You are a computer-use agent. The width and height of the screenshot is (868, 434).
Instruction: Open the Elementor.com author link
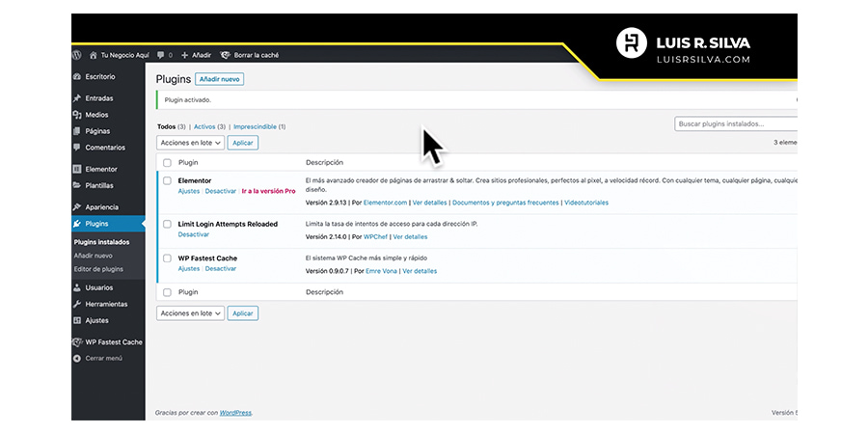[x=385, y=203]
